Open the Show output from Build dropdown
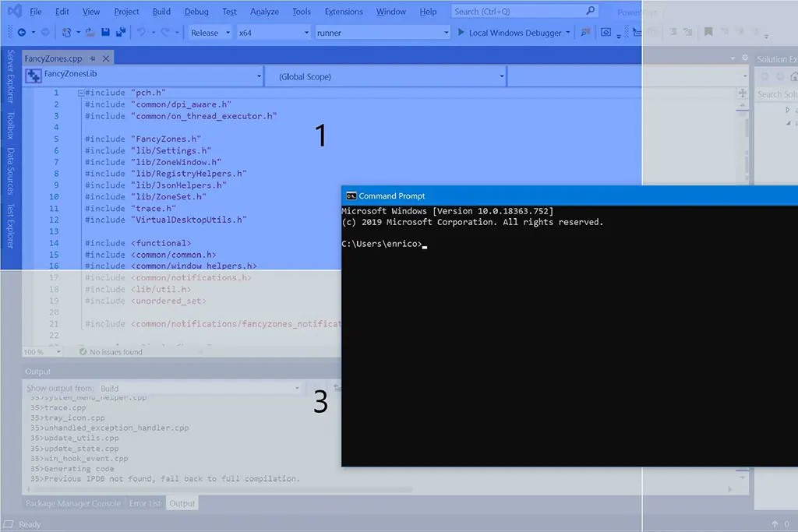Viewport: 798px width, 532px height. point(203,387)
